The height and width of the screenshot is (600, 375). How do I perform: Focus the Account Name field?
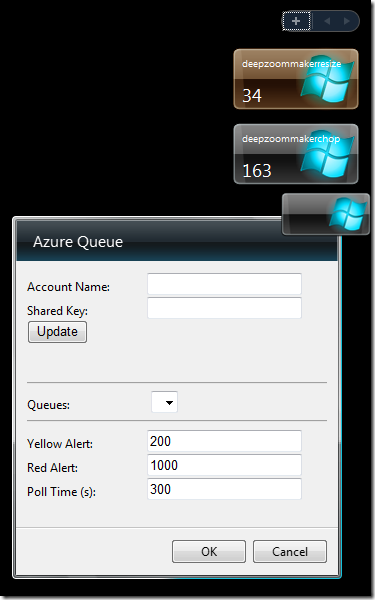coord(224,284)
